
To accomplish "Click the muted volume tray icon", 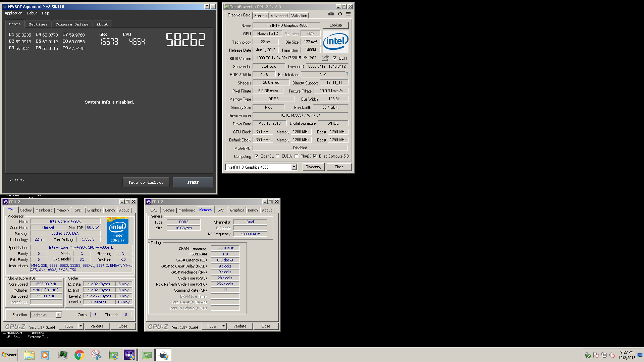I will tap(612, 355).
